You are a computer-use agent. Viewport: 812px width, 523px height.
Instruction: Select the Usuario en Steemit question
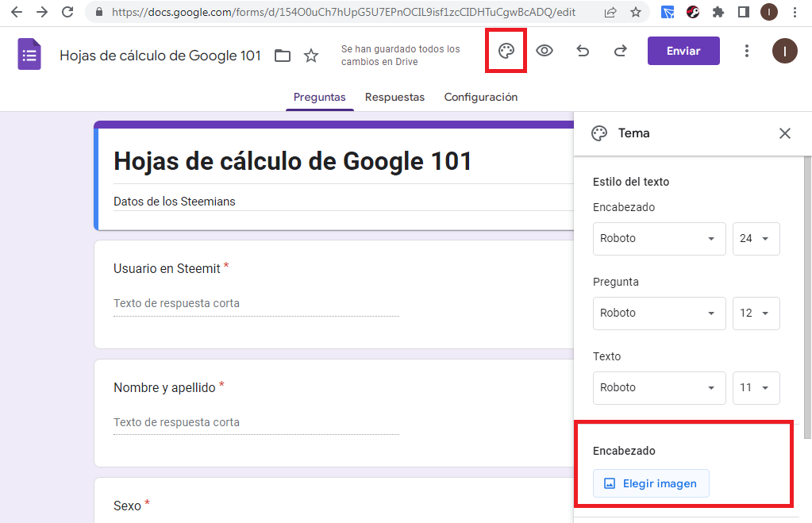click(x=333, y=294)
